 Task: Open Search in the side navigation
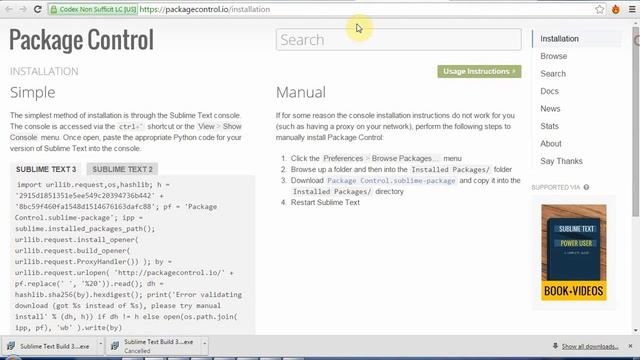(553, 74)
